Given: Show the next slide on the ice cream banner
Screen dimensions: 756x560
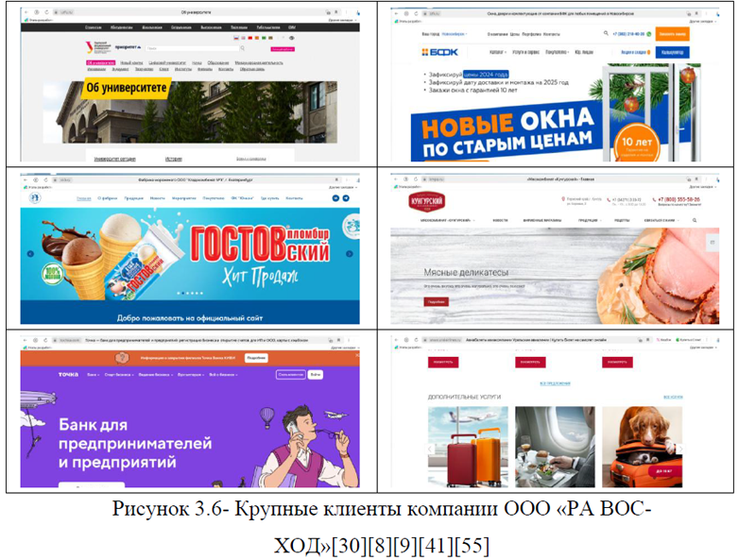Looking at the screenshot, I should (x=350, y=253).
